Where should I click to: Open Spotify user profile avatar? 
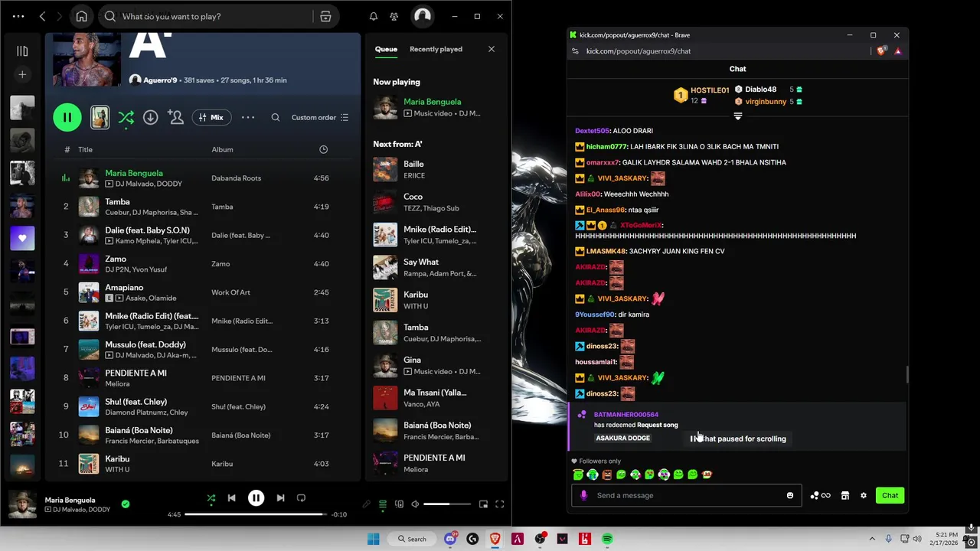[x=422, y=16]
